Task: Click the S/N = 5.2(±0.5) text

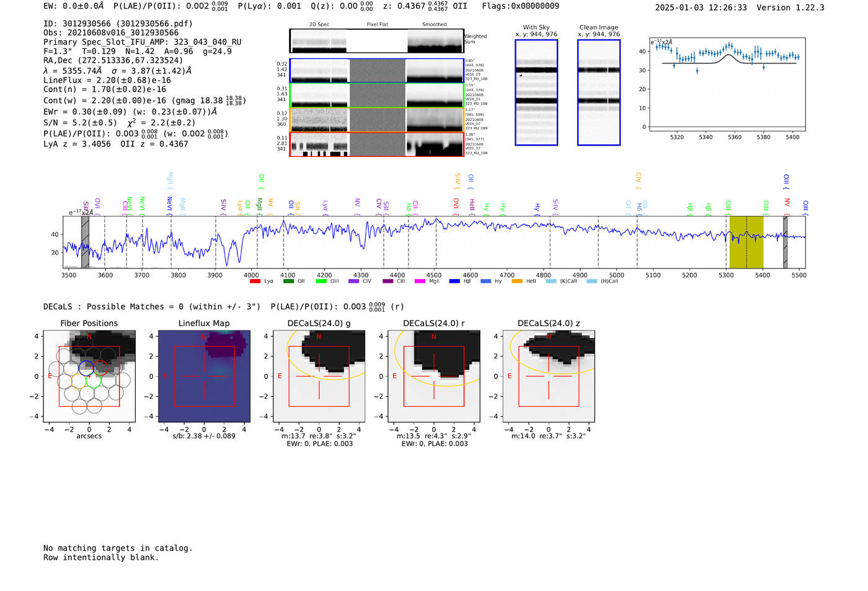Action: pyautogui.click(x=80, y=123)
